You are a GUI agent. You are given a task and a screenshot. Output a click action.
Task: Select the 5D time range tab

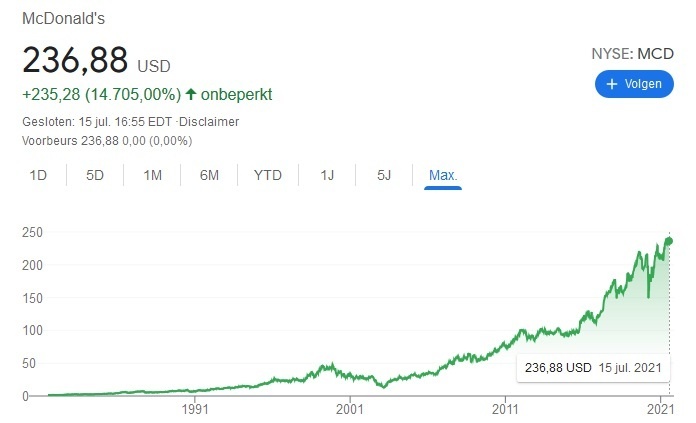pos(95,175)
